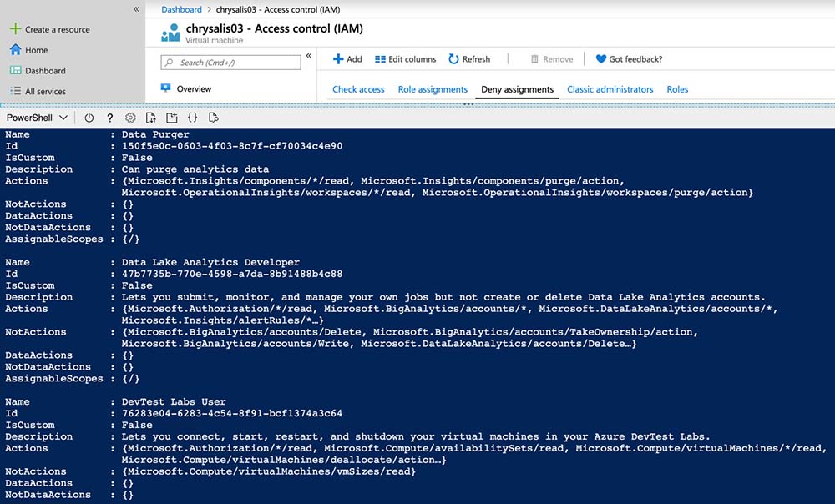Click the resource menu search box

(x=231, y=63)
